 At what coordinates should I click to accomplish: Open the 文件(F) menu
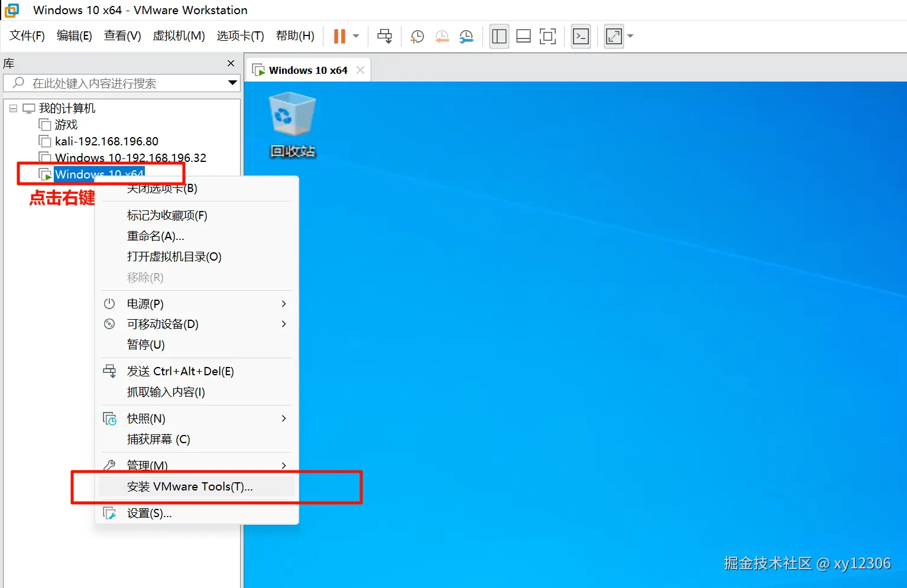[27, 36]
